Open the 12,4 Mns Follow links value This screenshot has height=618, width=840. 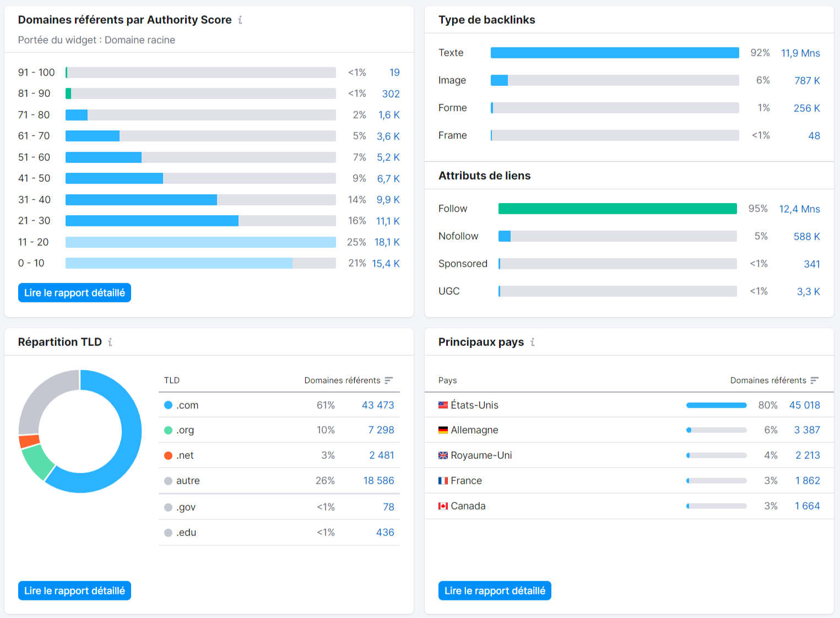(799, 209)
